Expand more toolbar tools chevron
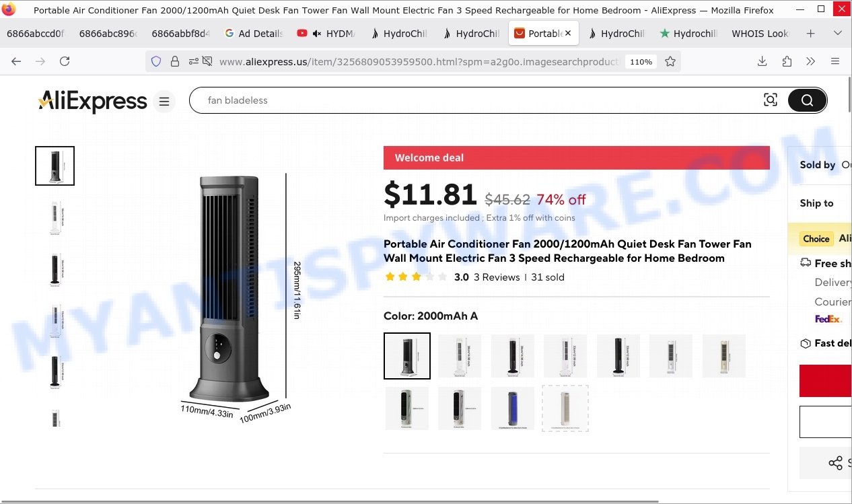852x504 pixels. [x=810, y=61]
